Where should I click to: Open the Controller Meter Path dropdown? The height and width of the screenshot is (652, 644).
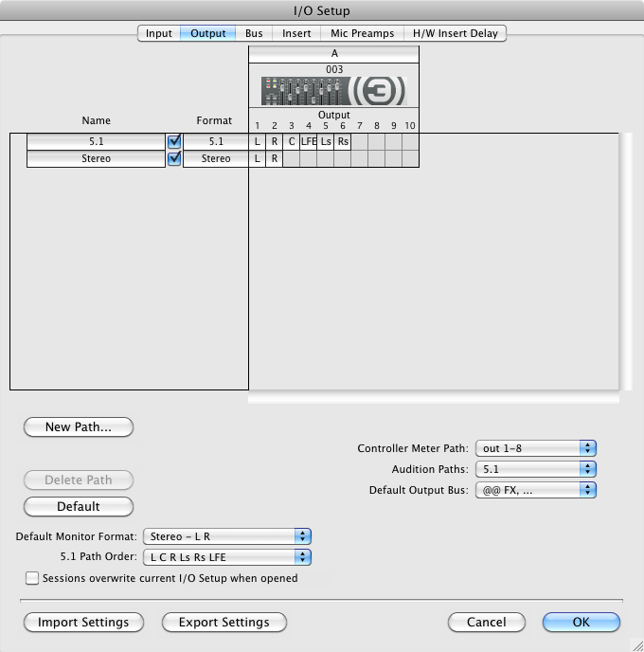536,448
